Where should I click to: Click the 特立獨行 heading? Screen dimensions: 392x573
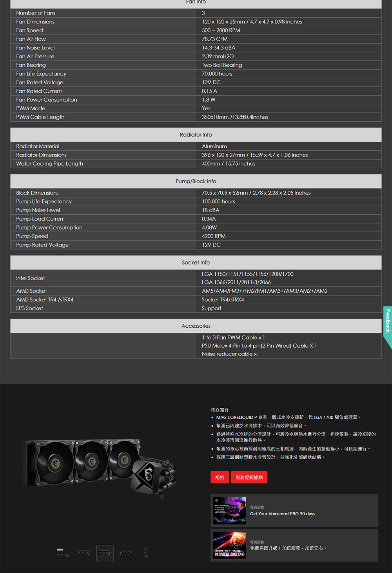tap(220, 410)
